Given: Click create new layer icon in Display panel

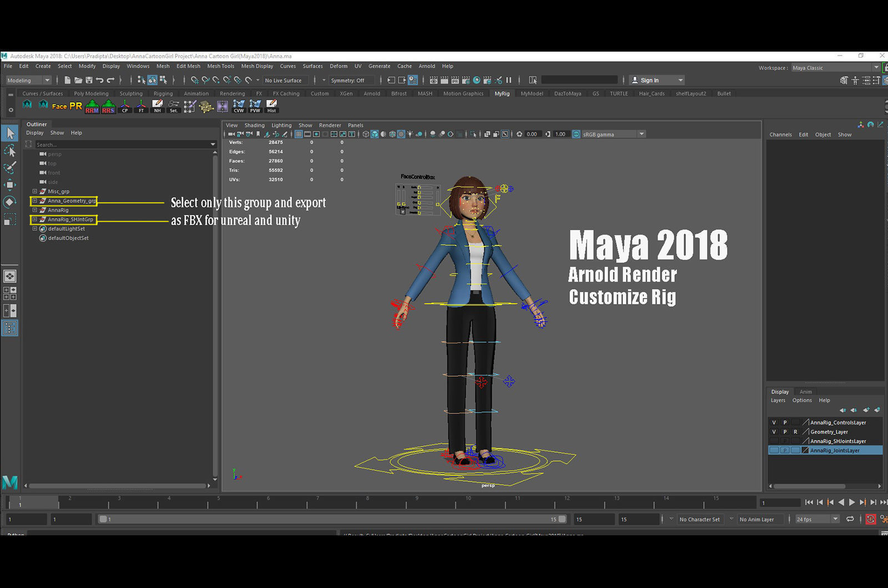Looking at the screenshot, I should (x=866, y=410).
